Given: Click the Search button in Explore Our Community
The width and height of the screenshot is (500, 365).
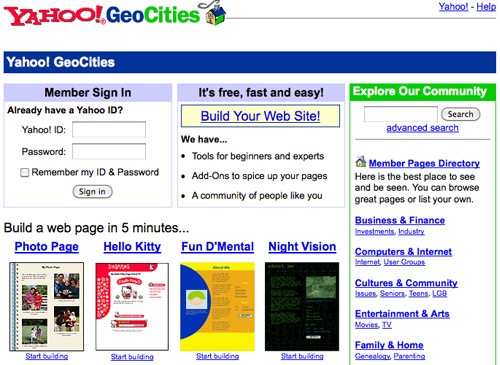Looking at the screenshot, I should pos(460,114).
